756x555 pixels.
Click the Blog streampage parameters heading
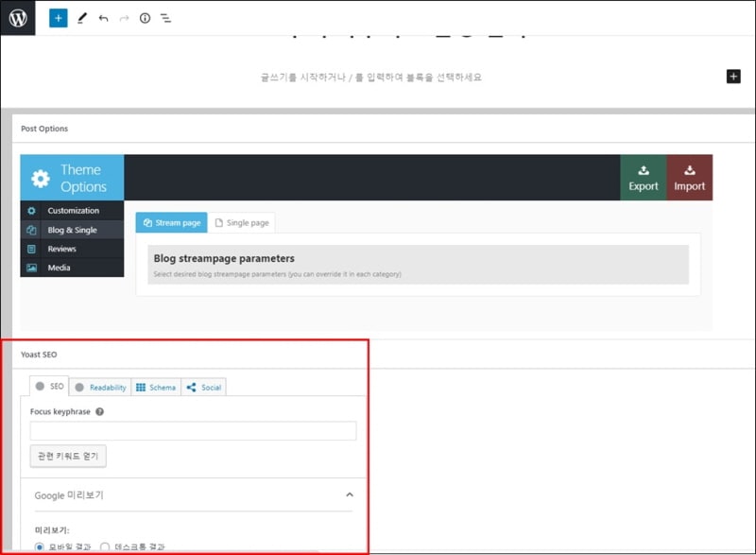[x=224, y=258]
